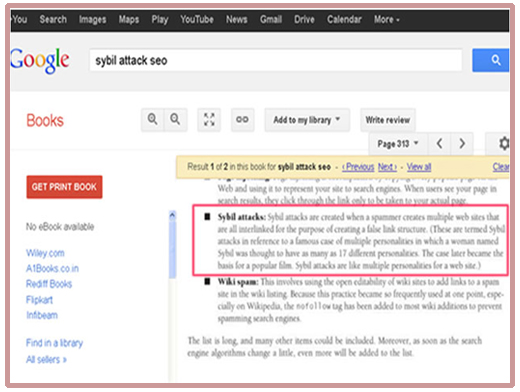520x392 pixels.
Task: Go to the previous page arrow
Action: pos(439,144)
